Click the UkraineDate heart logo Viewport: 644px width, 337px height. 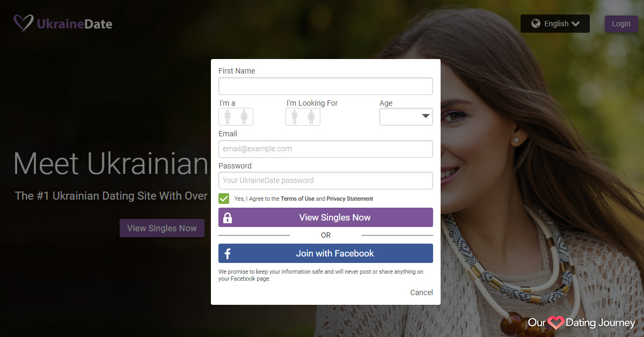pos(24,23)
